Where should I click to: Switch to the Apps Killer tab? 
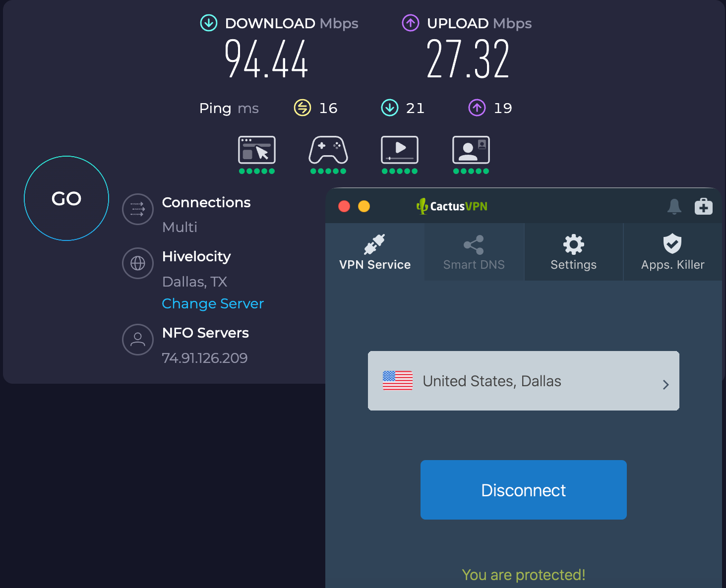(x=672, y=252)
